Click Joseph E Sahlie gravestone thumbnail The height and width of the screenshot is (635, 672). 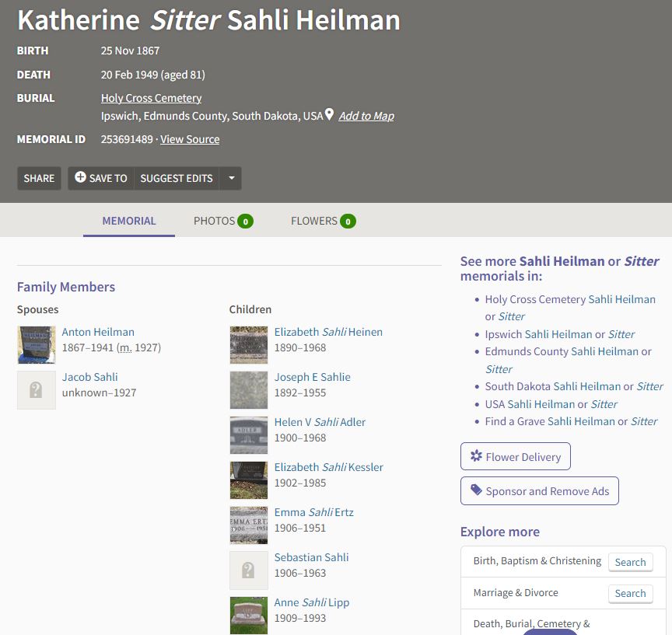249,390
